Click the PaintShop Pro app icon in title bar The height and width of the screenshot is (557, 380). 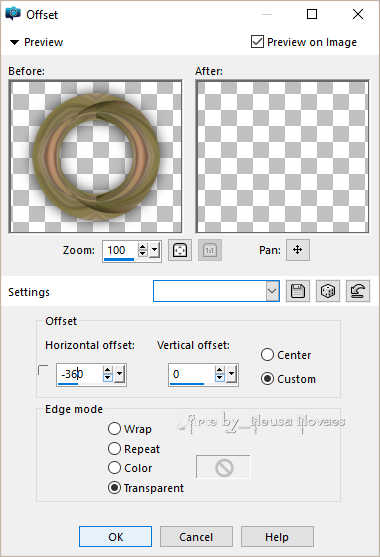pos(13,14)
